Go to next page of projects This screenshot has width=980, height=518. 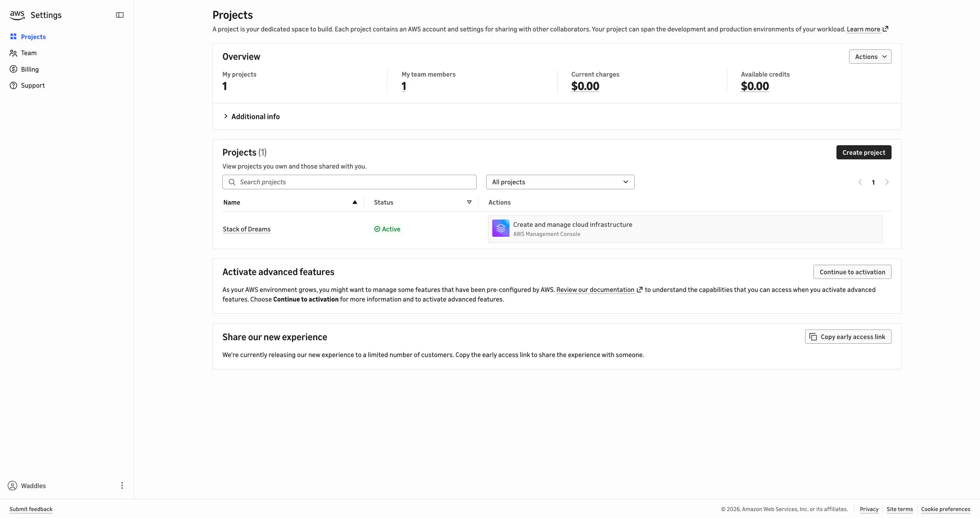[887, 182]
